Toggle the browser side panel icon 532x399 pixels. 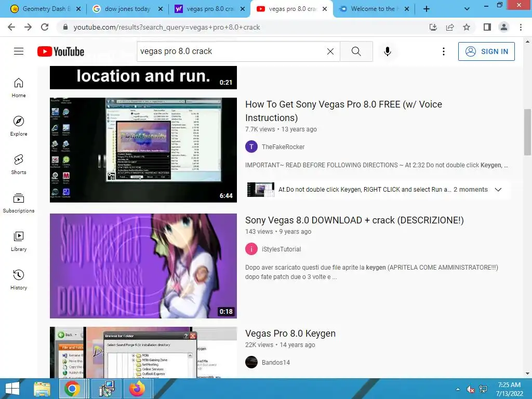tap(487, 27)
